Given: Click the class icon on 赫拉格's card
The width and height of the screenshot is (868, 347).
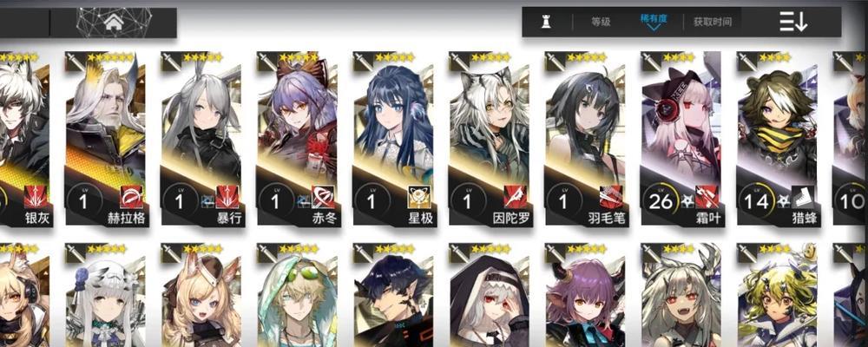Looking at the screenshot, I should 131,196.
